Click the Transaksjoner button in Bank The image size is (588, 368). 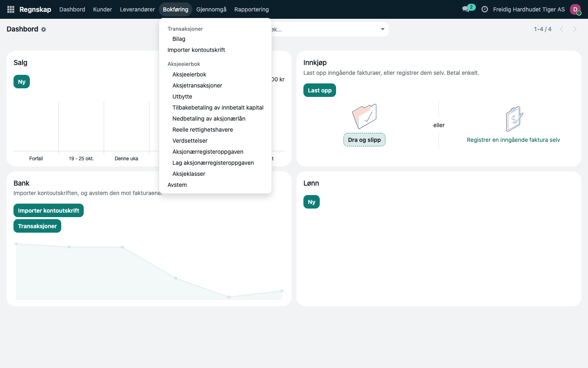(37, 226)
